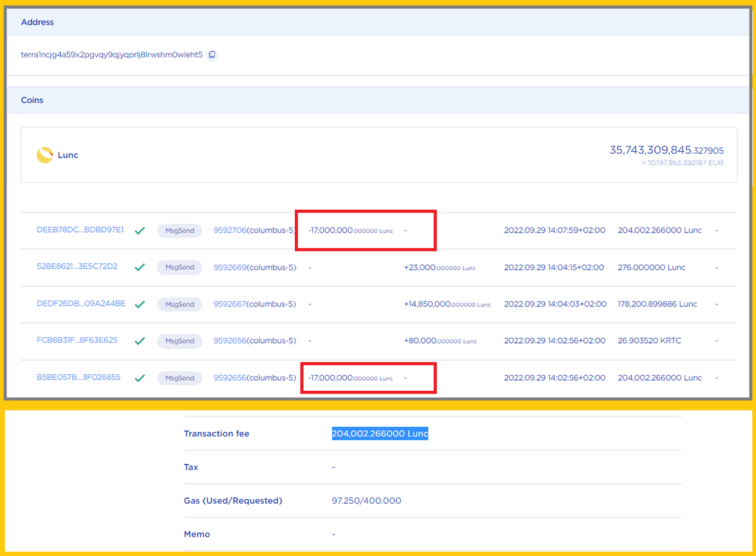Screen dimensions: 756x556
Task: Copy the terra1ncjg address with copy icon
Action: (212, 55)
